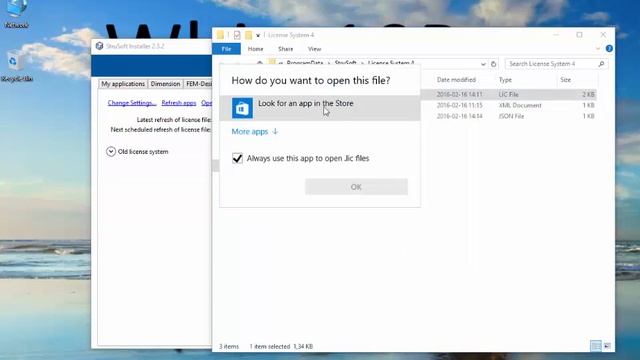Click StruSoft breadcrumb in address bar

coord(345,63)
